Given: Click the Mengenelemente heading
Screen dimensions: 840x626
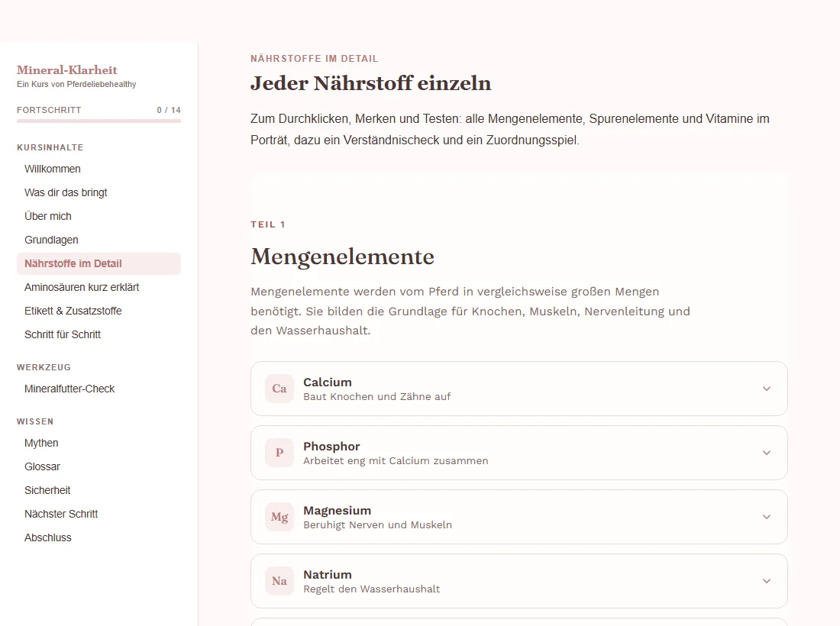Looking at the screenshot, I should coord(342,257).
